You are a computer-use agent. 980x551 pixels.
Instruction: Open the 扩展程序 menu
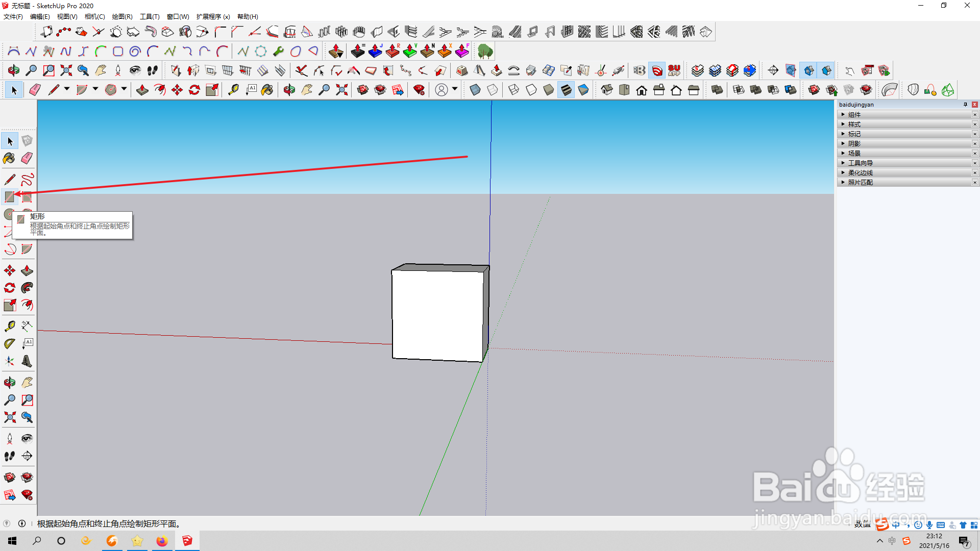(x=213, y=17)
